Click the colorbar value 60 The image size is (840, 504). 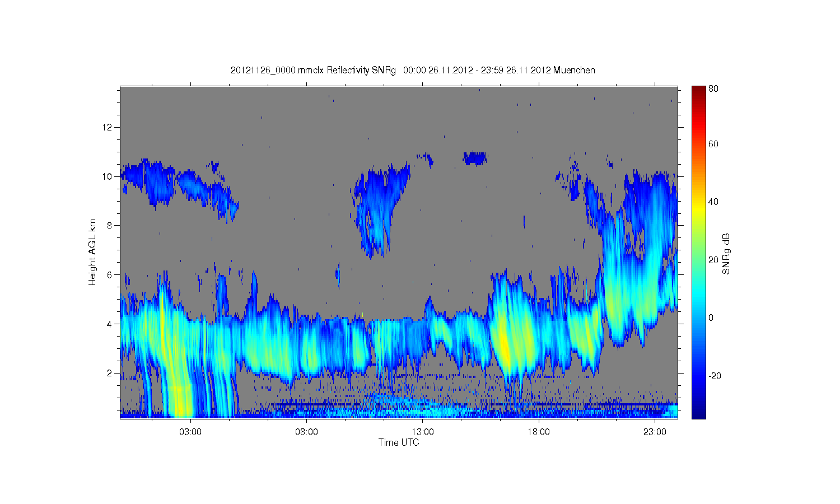tap(713, 144)
